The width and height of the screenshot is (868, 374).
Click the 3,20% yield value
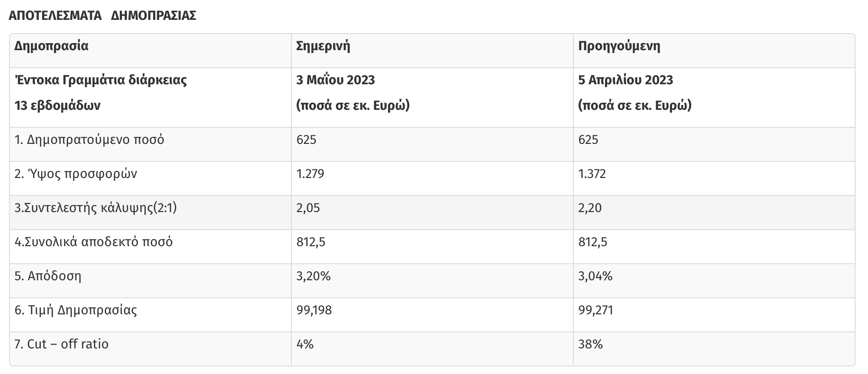pyautogui.click(x=313, y=276)
